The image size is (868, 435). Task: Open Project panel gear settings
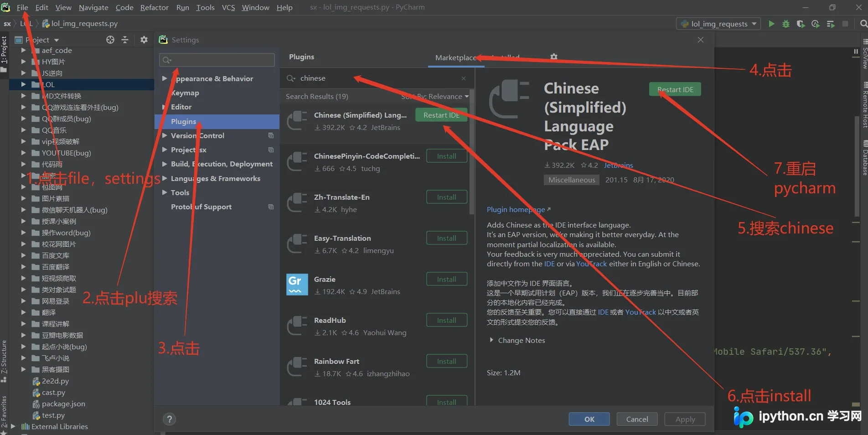pyautogui.click(x=144, y=40)
